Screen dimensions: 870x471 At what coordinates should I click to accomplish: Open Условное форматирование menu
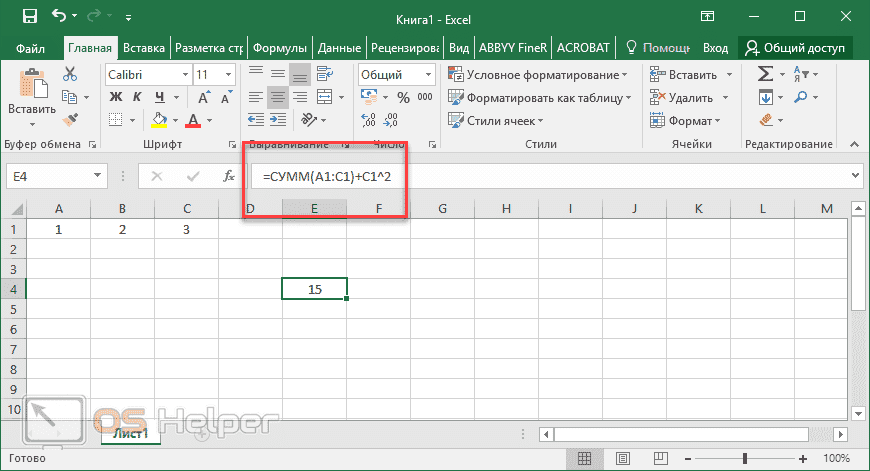538,74
